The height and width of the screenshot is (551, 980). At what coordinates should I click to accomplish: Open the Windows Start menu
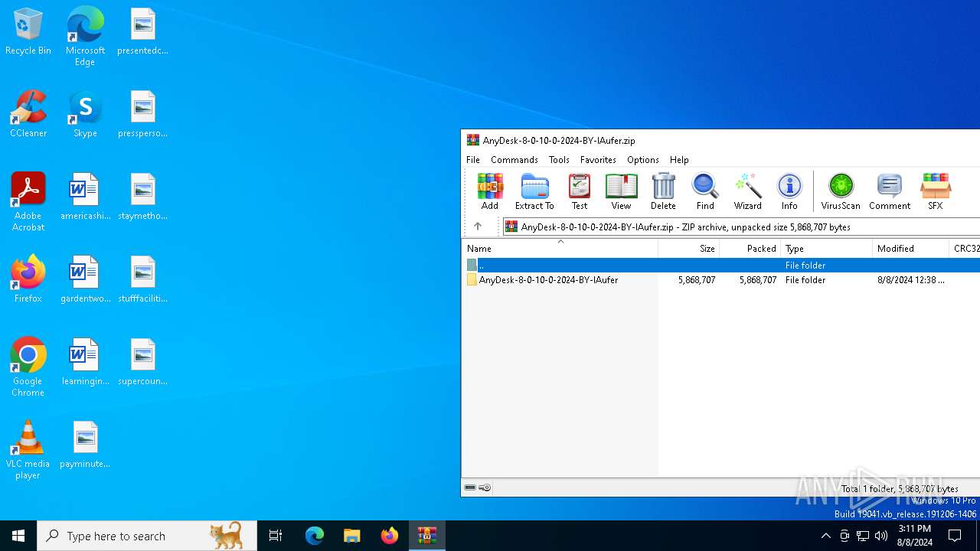(18, 536)
